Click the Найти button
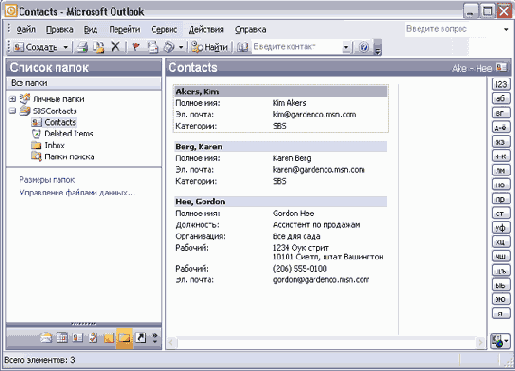 [209, 47]
